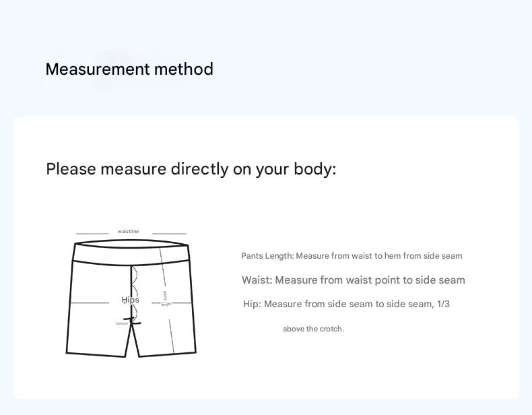Click the "Please measure directly on your body" text
Image resolution: width=532 pixels, height=415 pixels.
(191, 169)
